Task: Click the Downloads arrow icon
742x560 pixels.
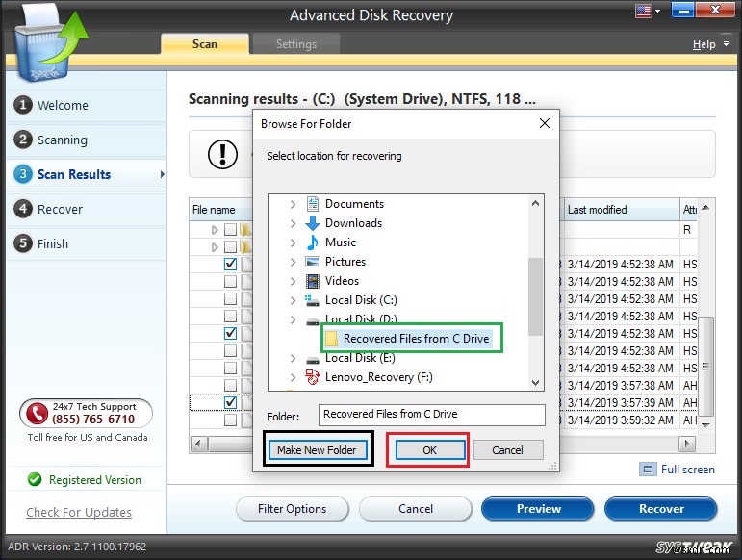Action: coord(313,223)
